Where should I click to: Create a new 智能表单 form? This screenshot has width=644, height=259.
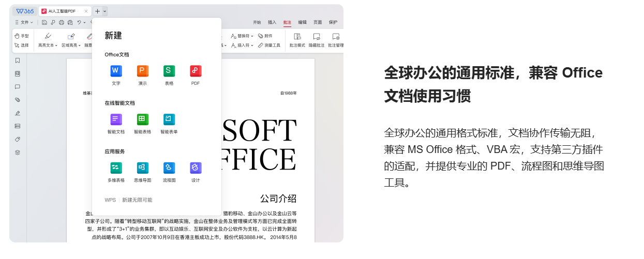tap(169, 120)
